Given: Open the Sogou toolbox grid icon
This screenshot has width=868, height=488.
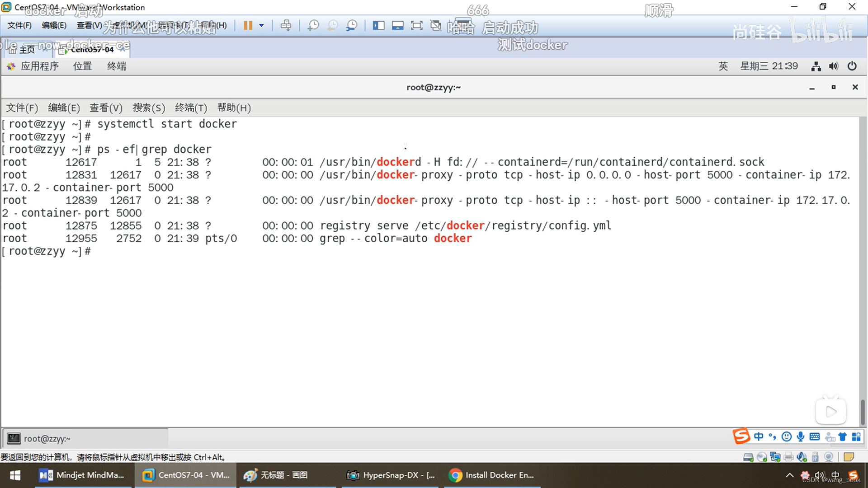Looking at the screenshot, I should tap(856, 436).
